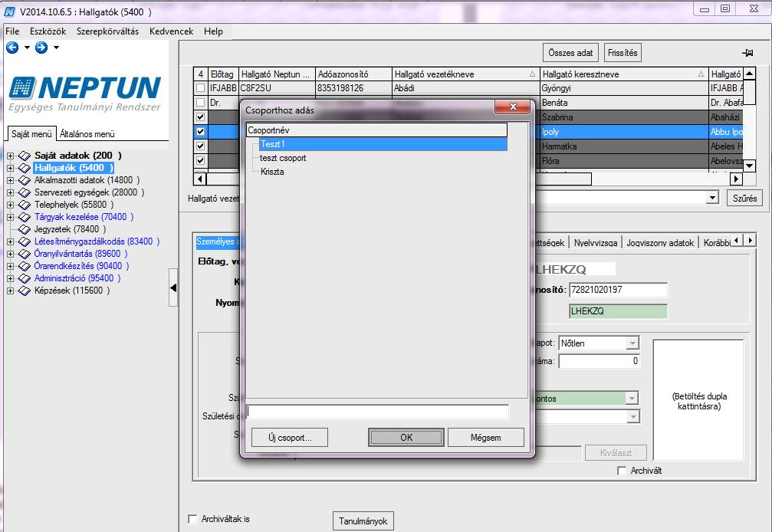Image resolution: width=772 pixels, height=532 pixels.
Task: Click the book icon next to Jegyzetek
Action: [x=24, y=229]
